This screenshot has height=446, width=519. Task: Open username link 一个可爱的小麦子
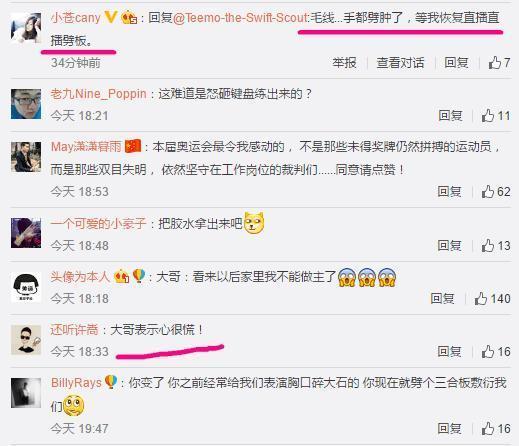(99, 224)
